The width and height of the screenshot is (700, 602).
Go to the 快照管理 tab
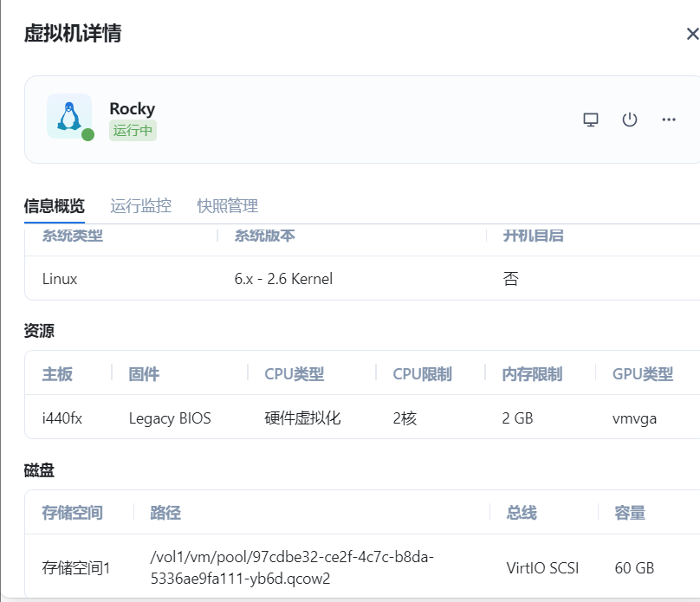click(228, 206)
